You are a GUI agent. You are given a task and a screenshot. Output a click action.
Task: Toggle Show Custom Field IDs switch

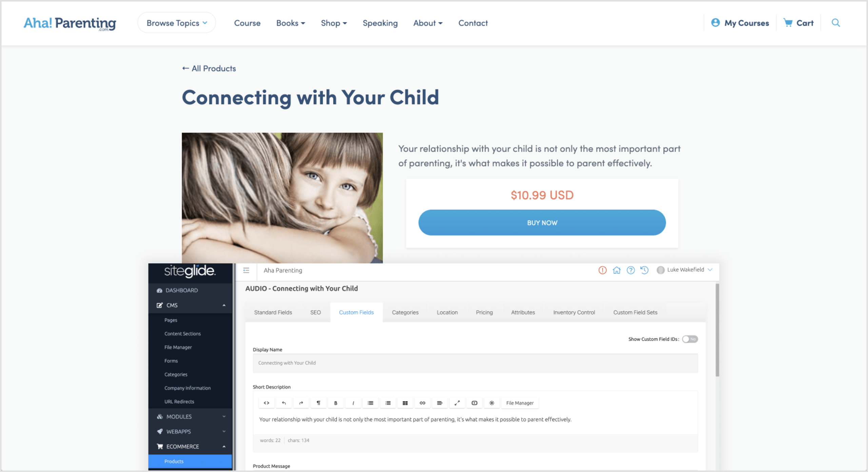690,339
